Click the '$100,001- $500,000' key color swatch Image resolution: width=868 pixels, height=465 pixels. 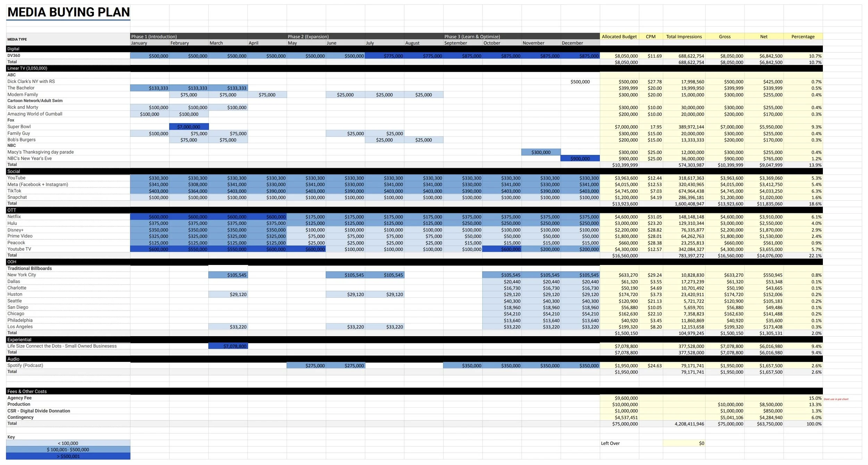tap(68, 450)
